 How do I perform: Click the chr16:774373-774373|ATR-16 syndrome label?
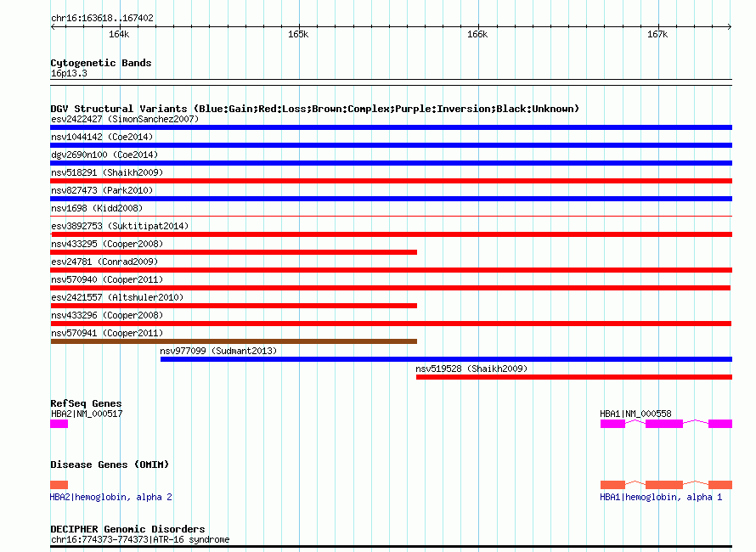[x=140, y=539]
